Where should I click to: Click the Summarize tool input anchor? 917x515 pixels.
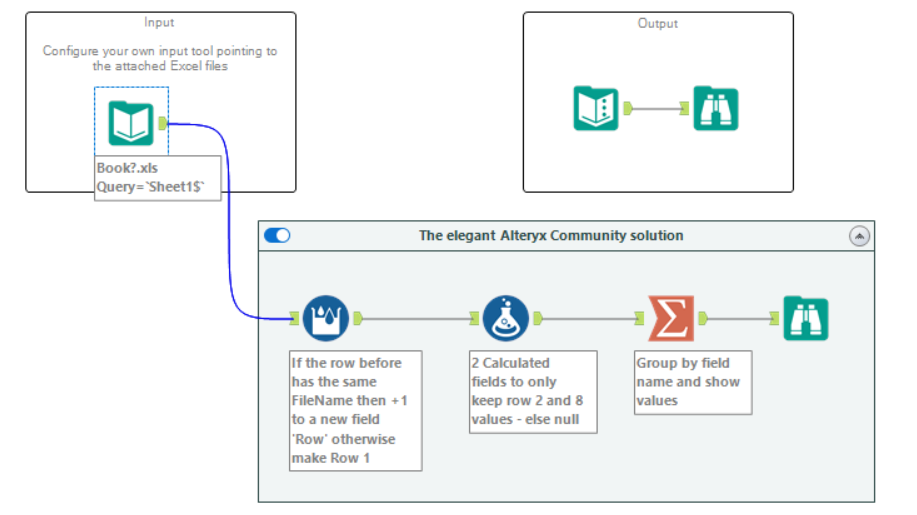tap(639, 318)
